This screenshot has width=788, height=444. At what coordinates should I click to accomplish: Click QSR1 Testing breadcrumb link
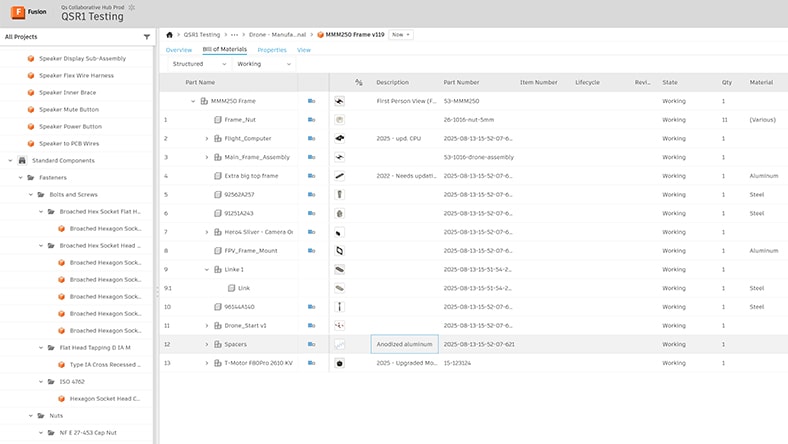pos(202,34)
